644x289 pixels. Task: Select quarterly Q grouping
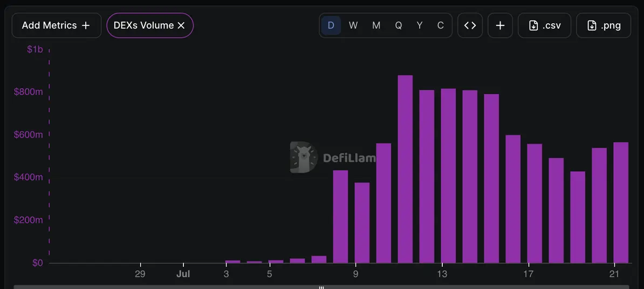pos(398,25)
